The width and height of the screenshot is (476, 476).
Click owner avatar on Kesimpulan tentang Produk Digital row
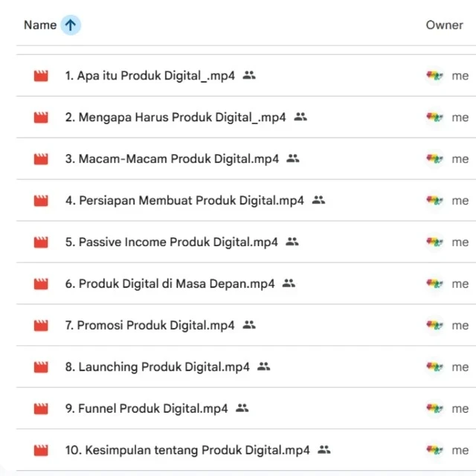pos(434,450)
